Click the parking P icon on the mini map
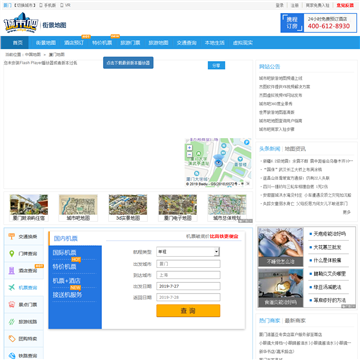This screenshot has height=360, width=360. click(x=247, y=142)
